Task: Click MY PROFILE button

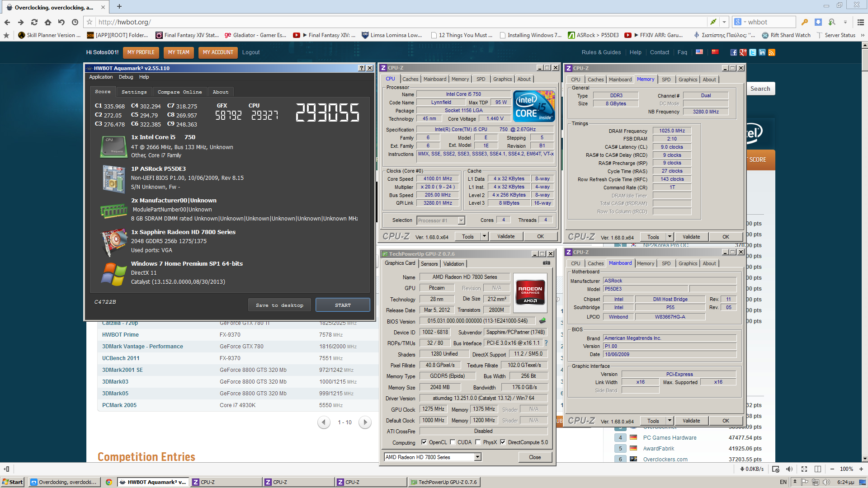Action: (141, 52)
